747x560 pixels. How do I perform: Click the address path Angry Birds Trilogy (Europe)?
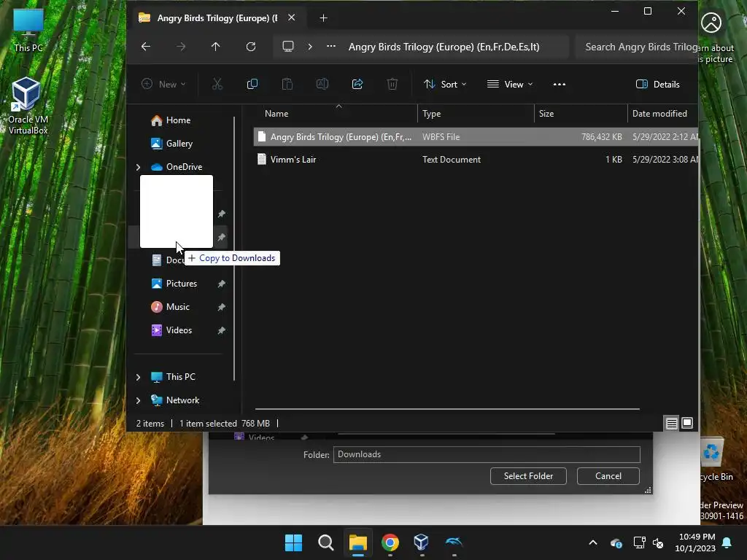[444, 47]
